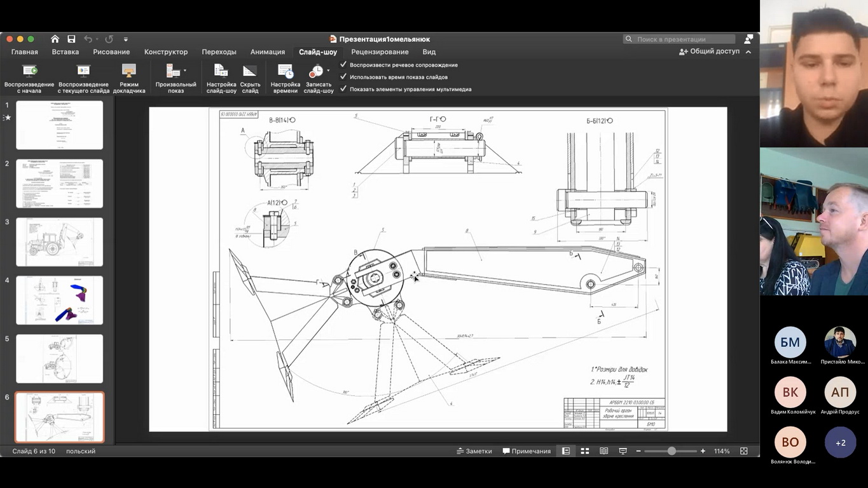Click participant avatar 'ВК' Вадим Коломійчук
The height and width of the screenshot is (488, 868).
point(790,392)
